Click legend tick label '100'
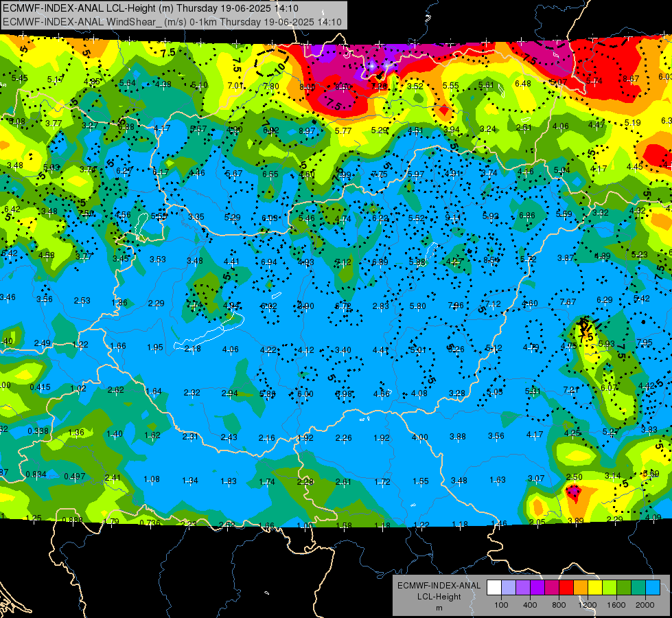Screen dimensions: 672x618 click(x=501, y=605)
